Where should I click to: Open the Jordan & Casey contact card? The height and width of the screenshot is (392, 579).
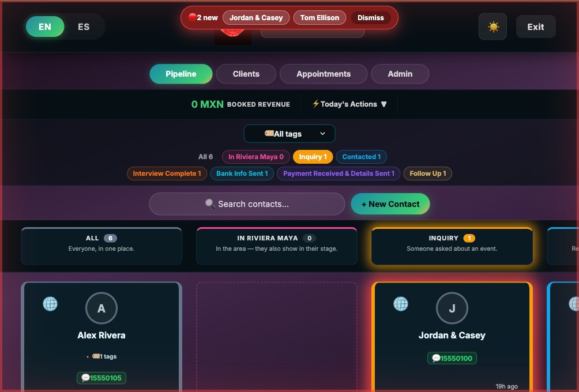[x=452, y=337]
